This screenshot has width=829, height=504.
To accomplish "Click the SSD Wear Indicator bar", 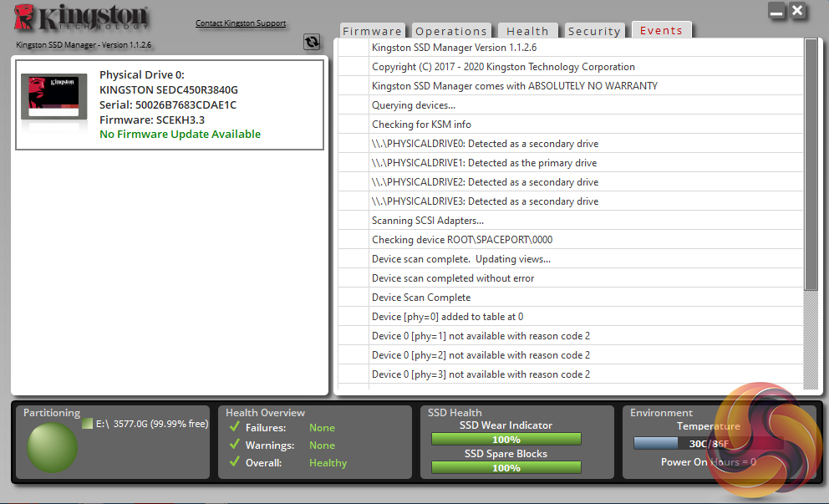I will tap(506, 440).
